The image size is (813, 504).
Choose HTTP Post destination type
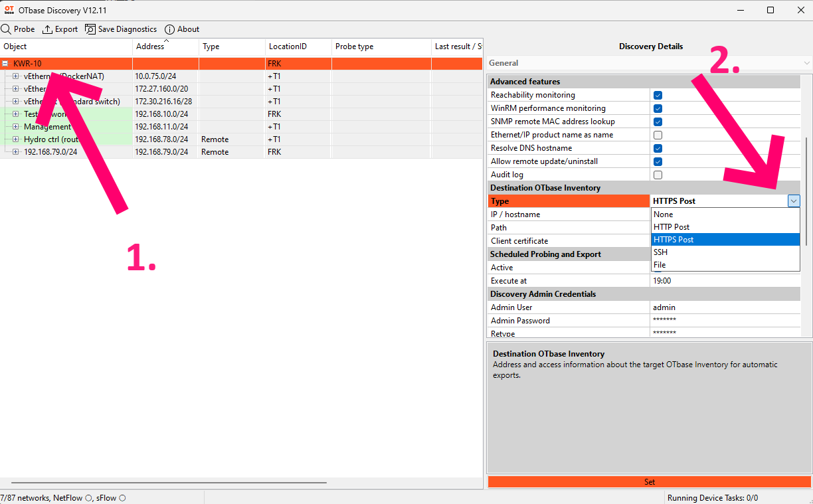pos(725,227)
